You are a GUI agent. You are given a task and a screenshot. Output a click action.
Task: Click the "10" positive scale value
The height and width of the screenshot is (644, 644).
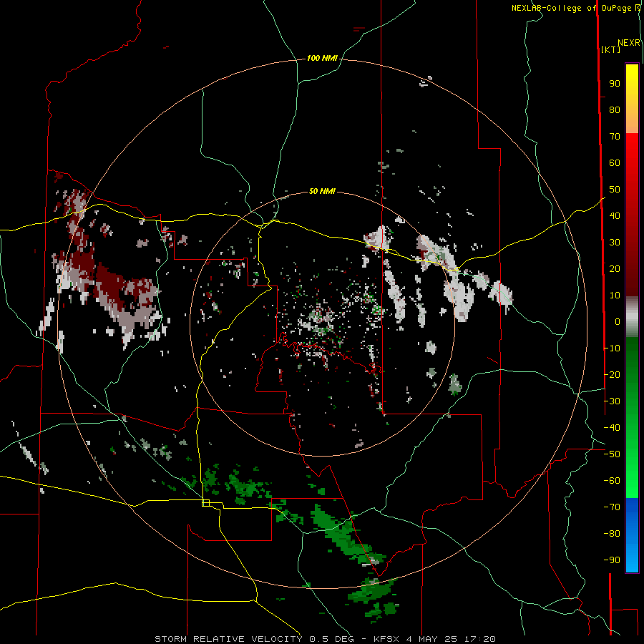click(x=615, y=296)
